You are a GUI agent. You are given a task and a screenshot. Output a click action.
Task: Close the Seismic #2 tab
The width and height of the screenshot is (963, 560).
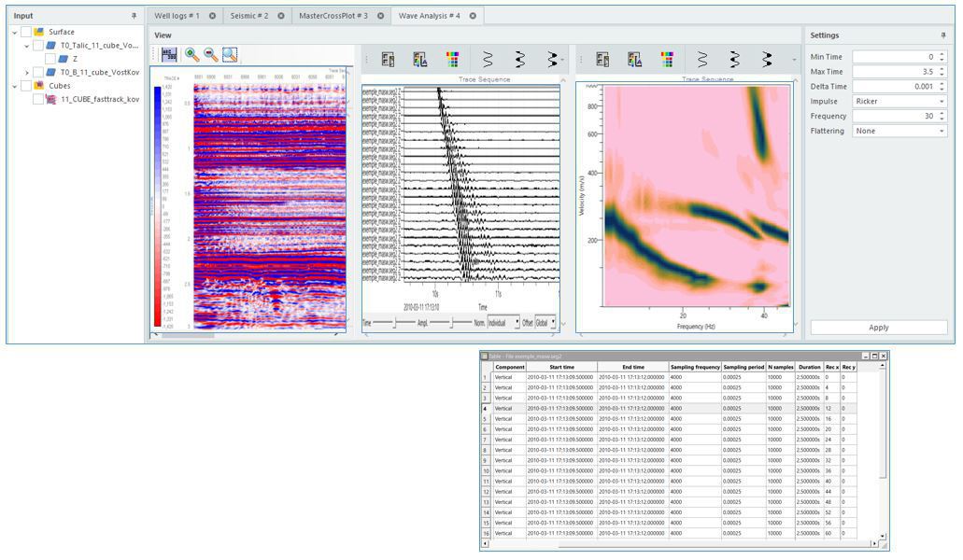pyautogui.click(x=280, y=16)
